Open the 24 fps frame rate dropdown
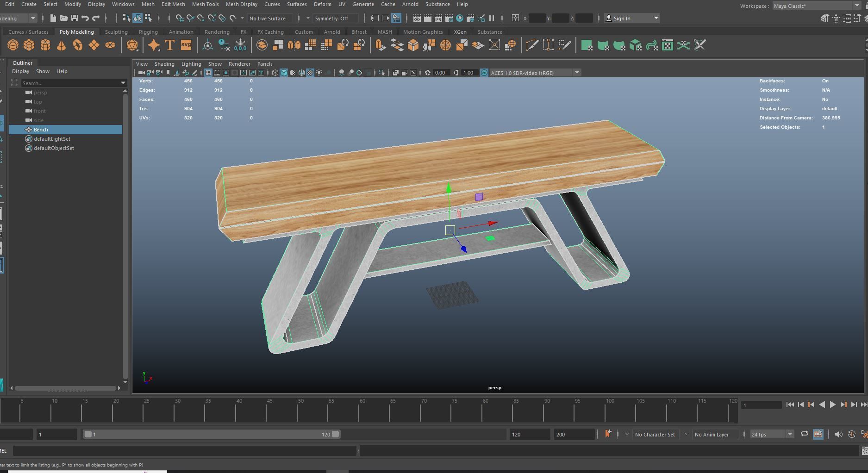 [x=772, y=434]
